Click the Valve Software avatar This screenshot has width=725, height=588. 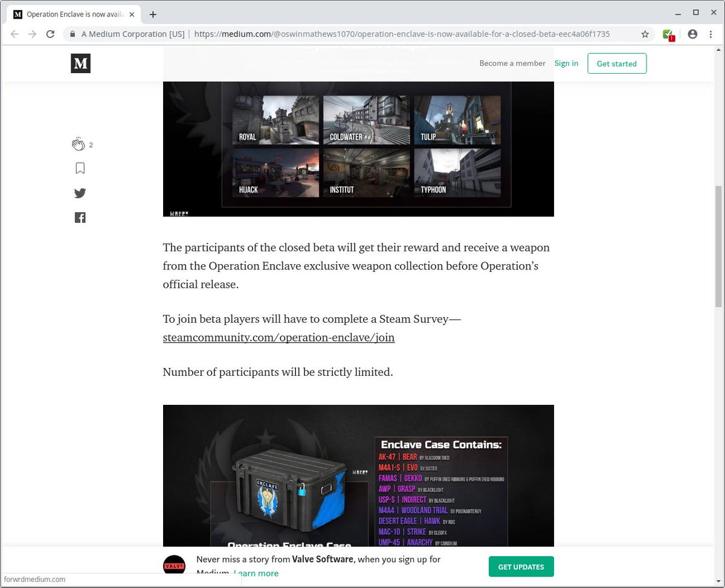174,565
